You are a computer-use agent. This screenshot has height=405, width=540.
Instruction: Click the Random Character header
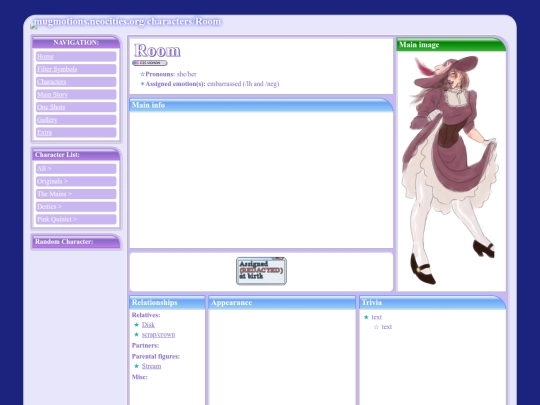point(76,242)
